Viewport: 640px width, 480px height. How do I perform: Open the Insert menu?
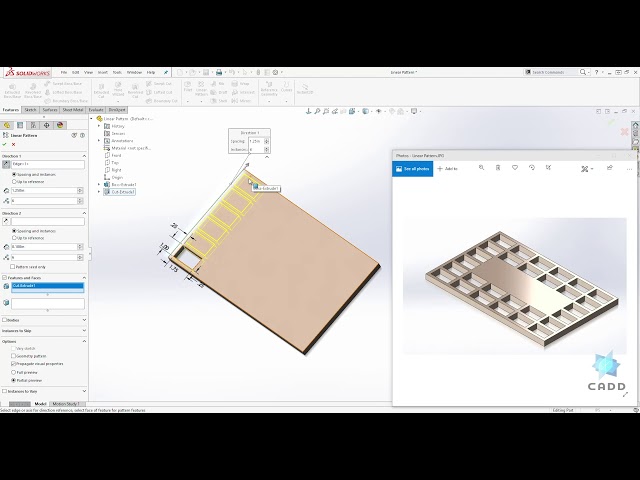coord(102,72)
